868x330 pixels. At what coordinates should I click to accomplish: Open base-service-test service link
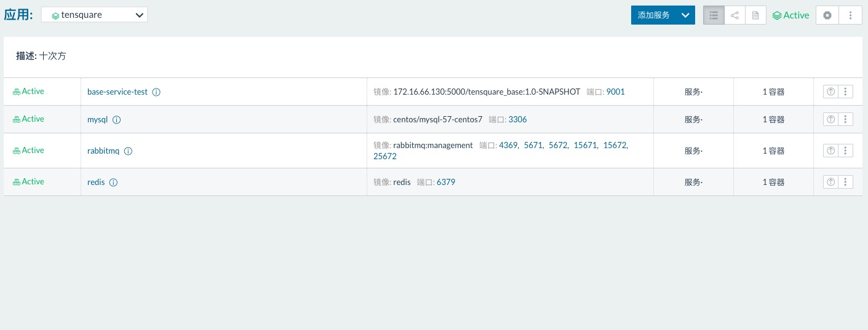[x=117, y=92]
